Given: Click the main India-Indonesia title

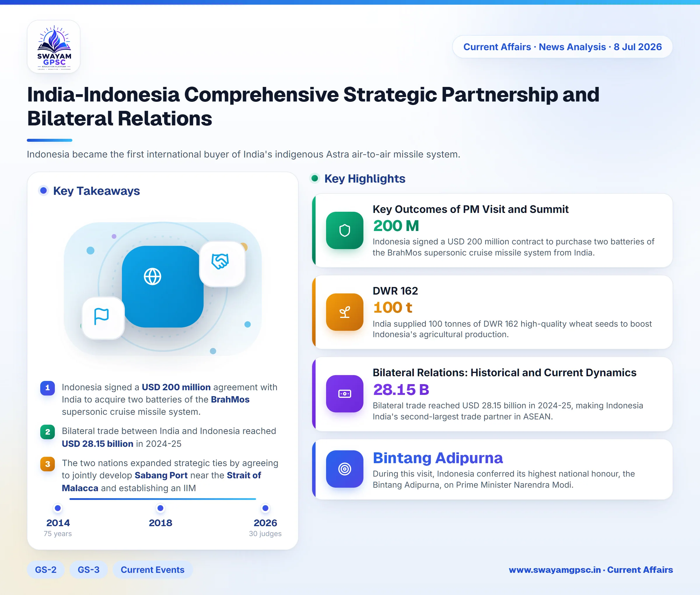Looking at the screenshot, I should pos(313,106).
